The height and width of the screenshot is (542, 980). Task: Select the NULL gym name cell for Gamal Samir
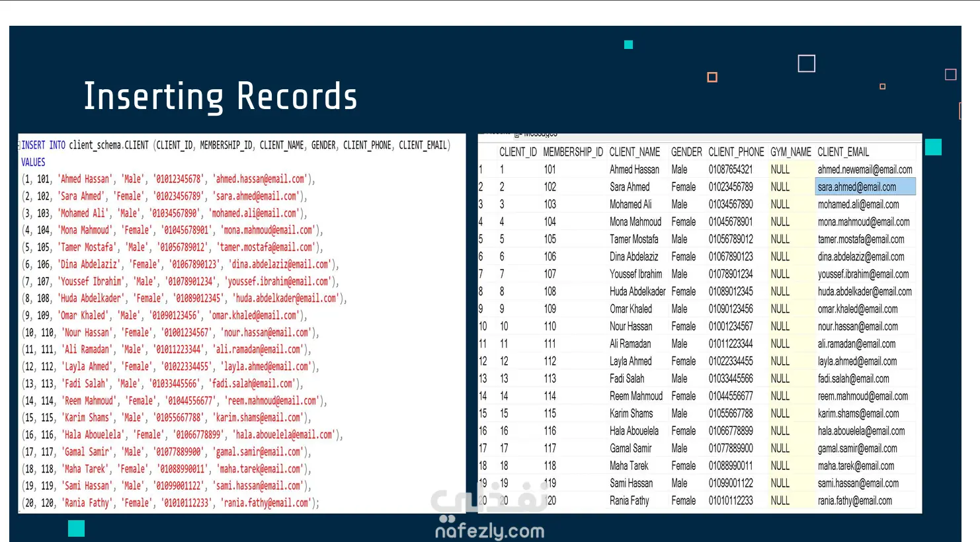pyautogui.click(x=780, y=448)
